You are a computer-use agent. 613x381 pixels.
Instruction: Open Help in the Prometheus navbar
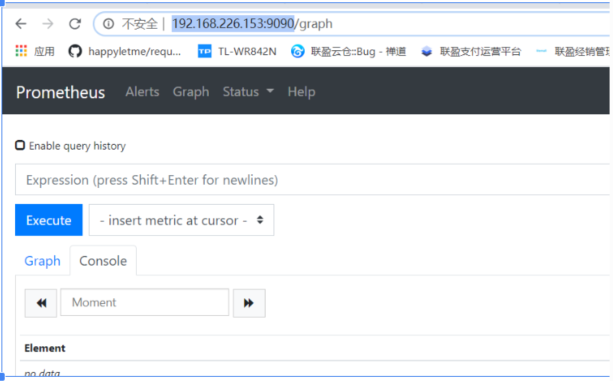pyautogui.click(x=301, y=92)
